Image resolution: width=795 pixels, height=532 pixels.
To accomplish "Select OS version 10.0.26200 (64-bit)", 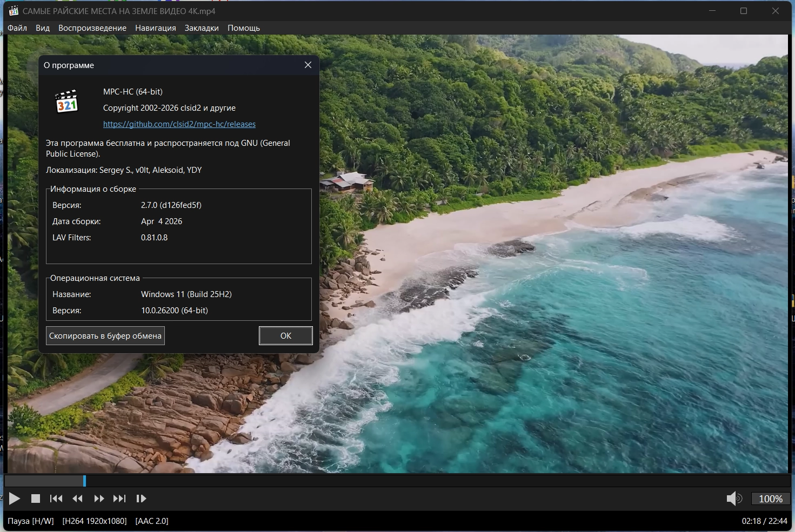I will (175, 311).
